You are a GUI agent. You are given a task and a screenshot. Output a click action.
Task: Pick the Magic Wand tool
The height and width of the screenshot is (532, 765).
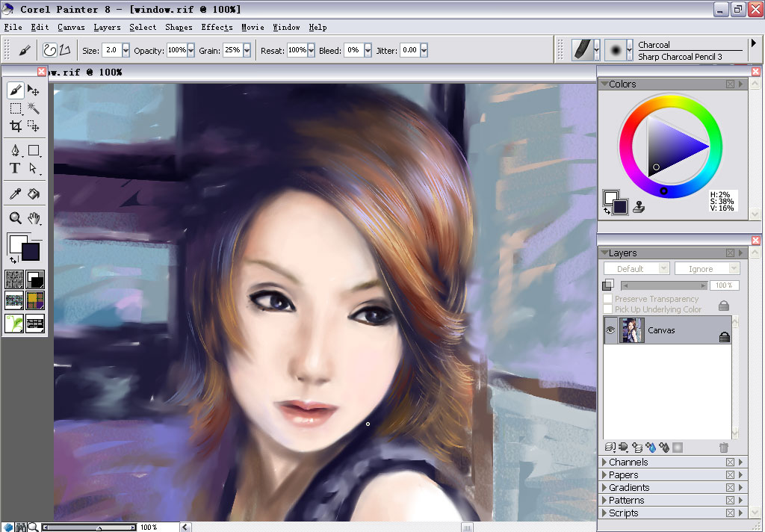click(33, 108)
